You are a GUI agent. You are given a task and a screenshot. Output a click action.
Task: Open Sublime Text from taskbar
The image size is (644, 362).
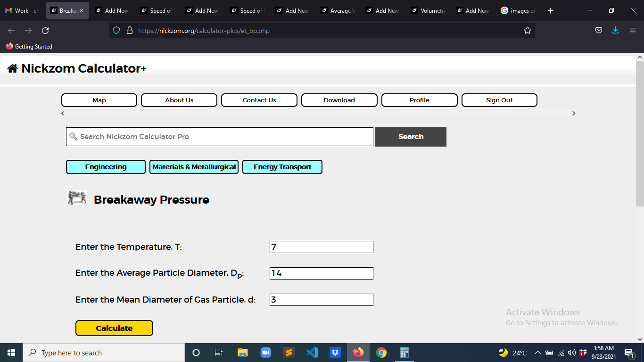289,353
